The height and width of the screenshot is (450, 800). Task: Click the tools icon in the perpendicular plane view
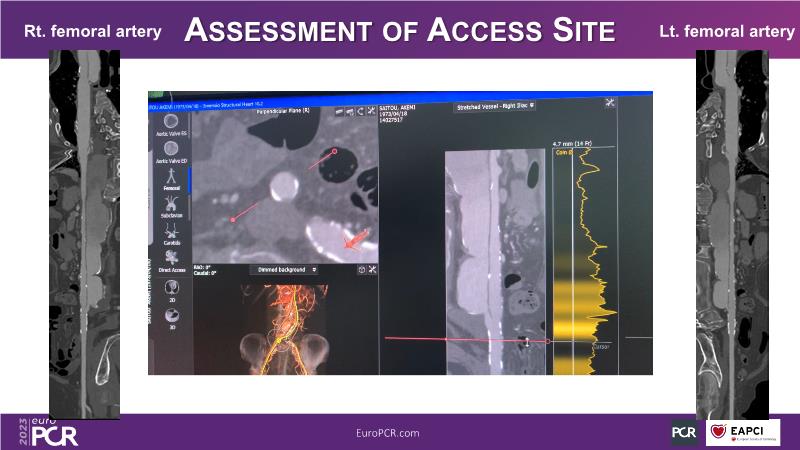click(x=372, y=109)
